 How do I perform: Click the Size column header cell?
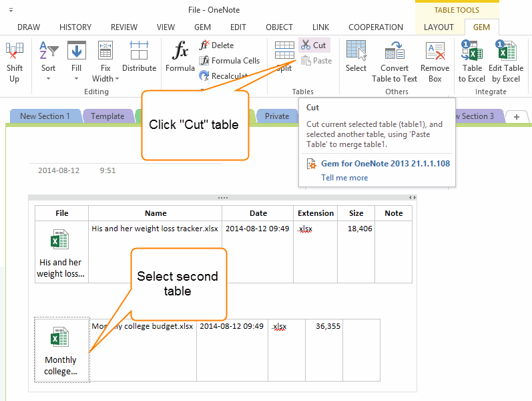[356, 213]
